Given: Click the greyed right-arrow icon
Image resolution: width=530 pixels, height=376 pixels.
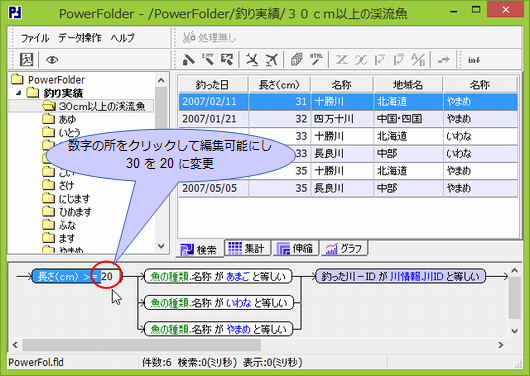Looking at the screenshot, I should (x=443, y=60).
